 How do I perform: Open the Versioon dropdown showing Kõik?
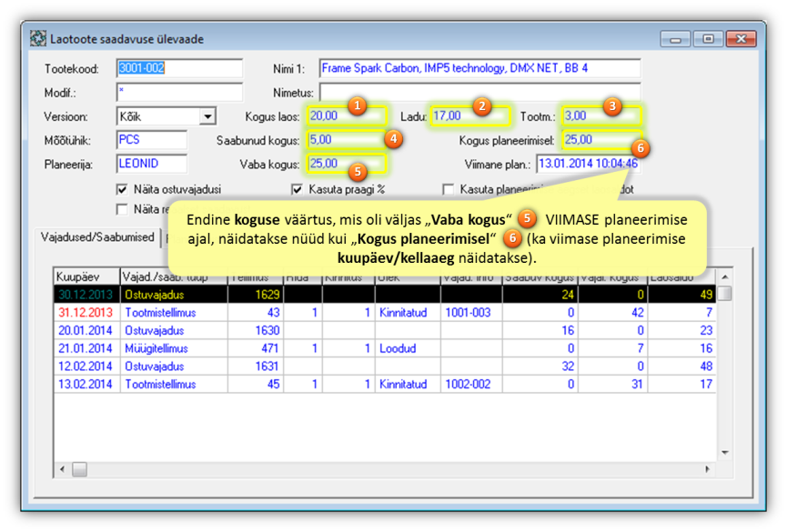(207, 116)
